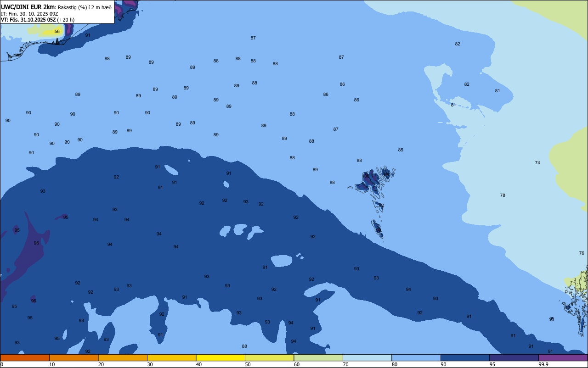Click the legend tick label 10
588x368 pixels.
(52, 364)
